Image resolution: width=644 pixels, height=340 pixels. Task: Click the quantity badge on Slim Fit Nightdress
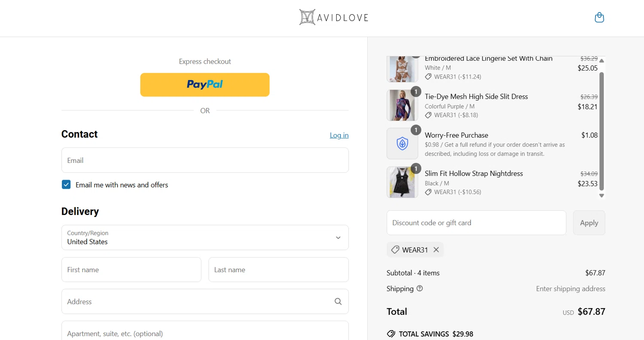tap(416, 168)
